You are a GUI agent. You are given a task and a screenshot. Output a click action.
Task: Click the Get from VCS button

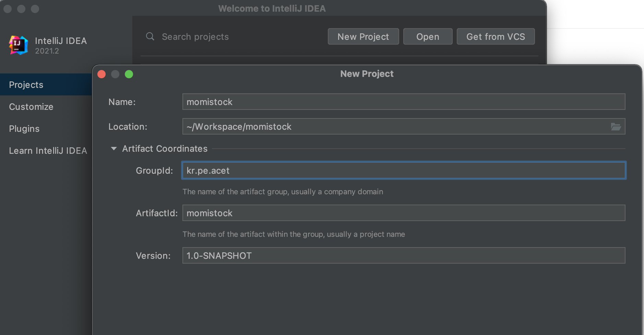pos(496,36)
